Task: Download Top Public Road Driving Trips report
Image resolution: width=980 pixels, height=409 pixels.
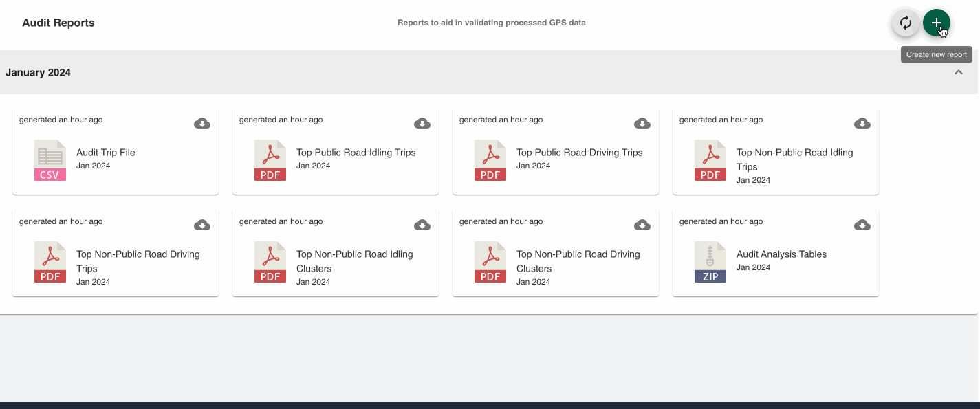Action: click(642, 124)
